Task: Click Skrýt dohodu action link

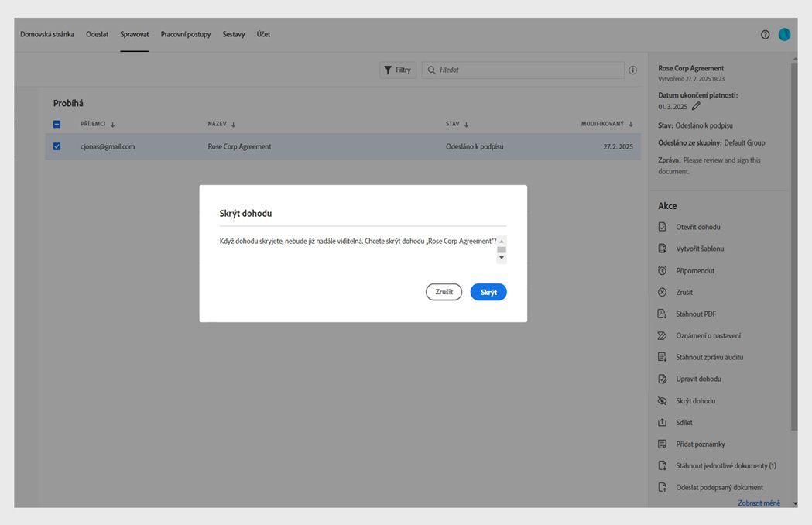Action: pos(695,400)
